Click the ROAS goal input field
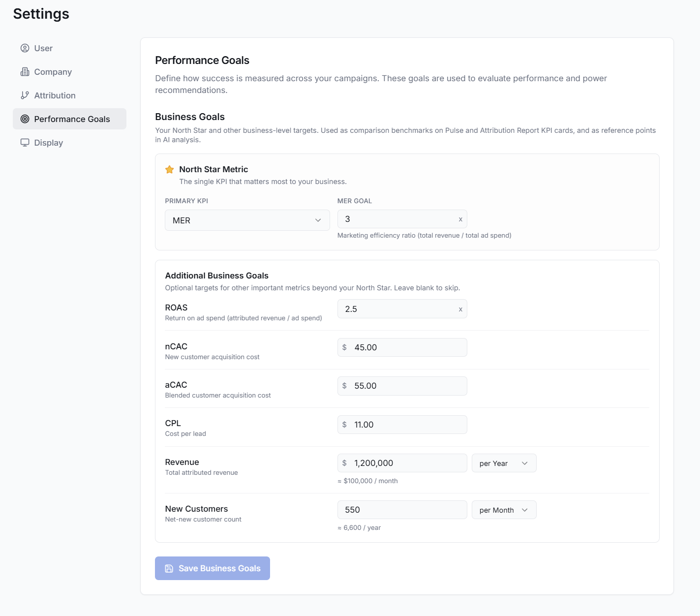The height and width of the screenshot is (616, 700). [x=402, y=309]
